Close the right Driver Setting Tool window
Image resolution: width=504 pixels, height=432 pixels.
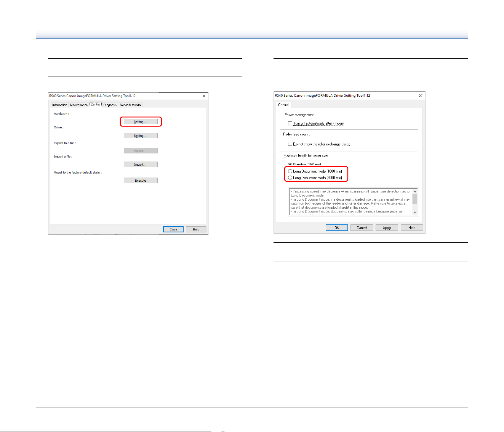[421, 96]
